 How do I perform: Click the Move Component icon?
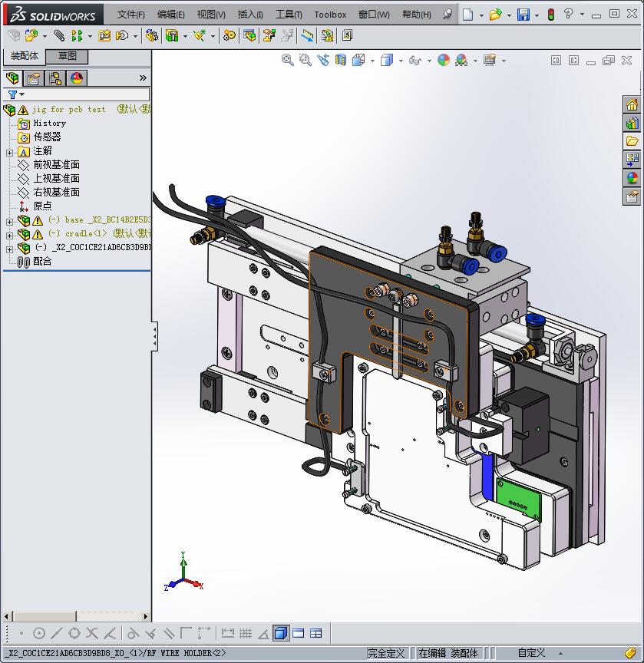(x=122, y=35)
